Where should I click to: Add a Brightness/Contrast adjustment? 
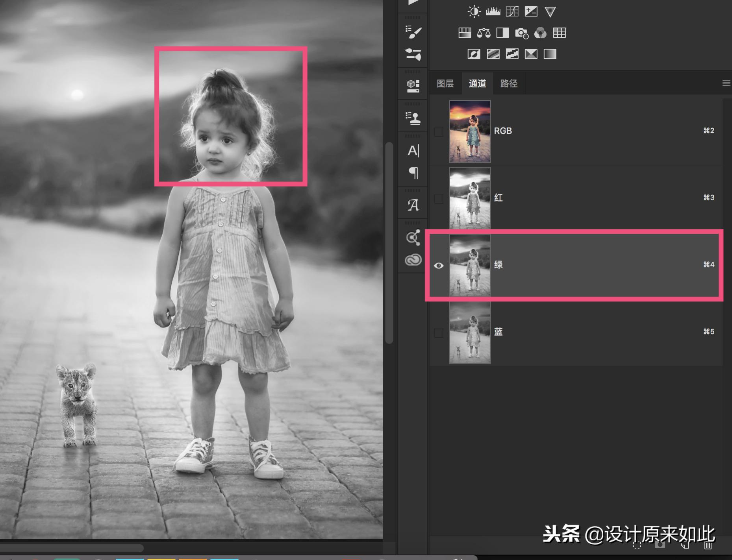[x=474, y=11]
